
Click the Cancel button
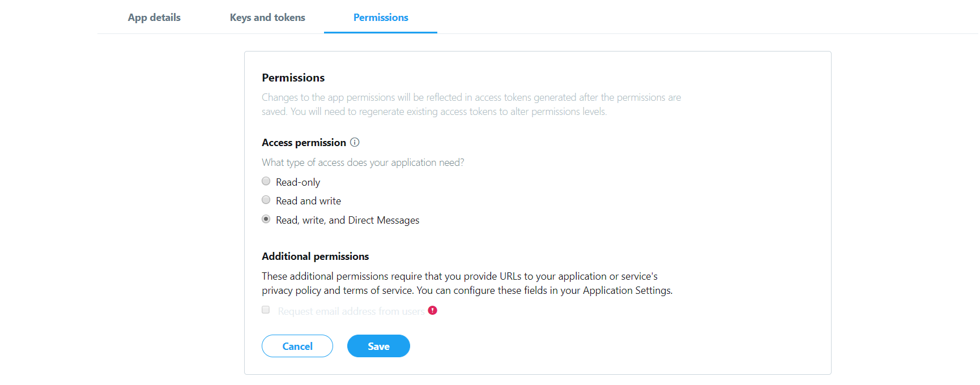pos(297,346)
